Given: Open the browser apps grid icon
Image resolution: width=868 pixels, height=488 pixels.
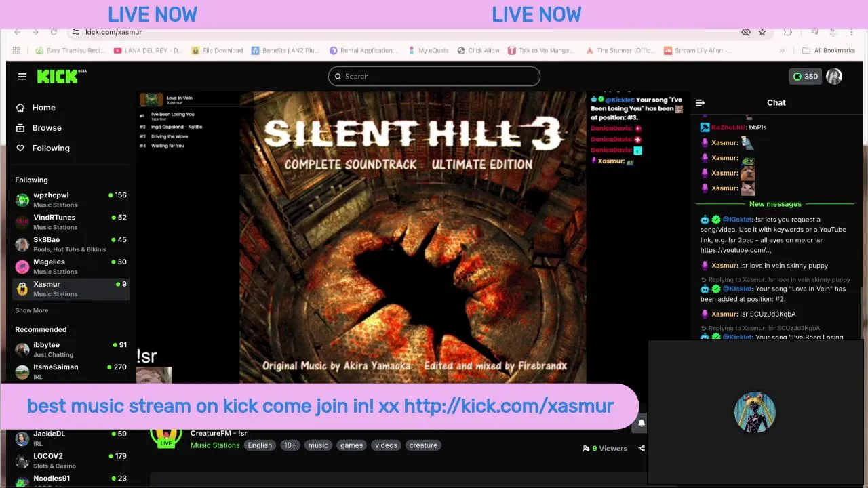Looking at the screenshot, I should tap(16, 51).
